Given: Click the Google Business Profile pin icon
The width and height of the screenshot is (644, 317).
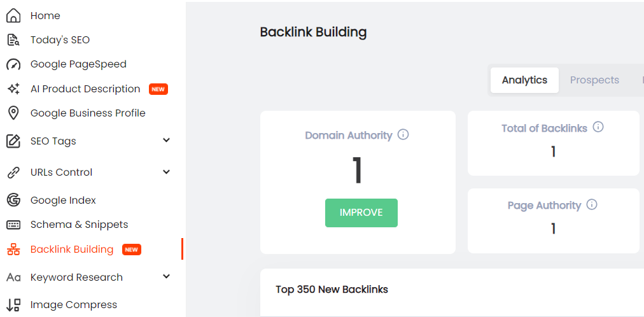Looking at the screenshot, I should (x=13, y=113).
